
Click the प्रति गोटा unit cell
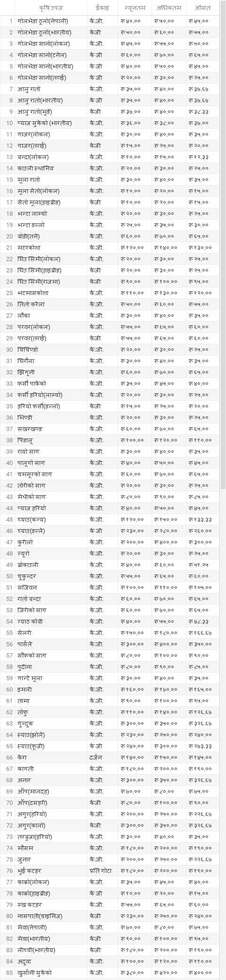[x=100, y=871]
